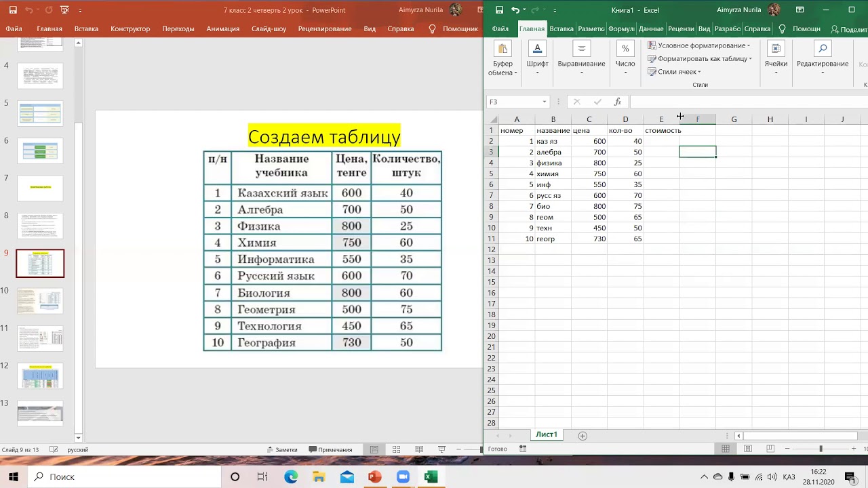This screenshot has height=488, width=868.
Task: Switch PowerPoint to Reading view icon
Action: (418, 449)
